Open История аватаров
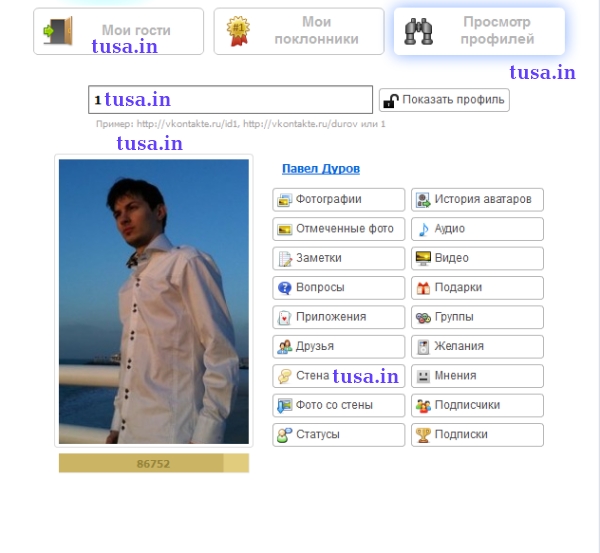 [x=477, y=200]
